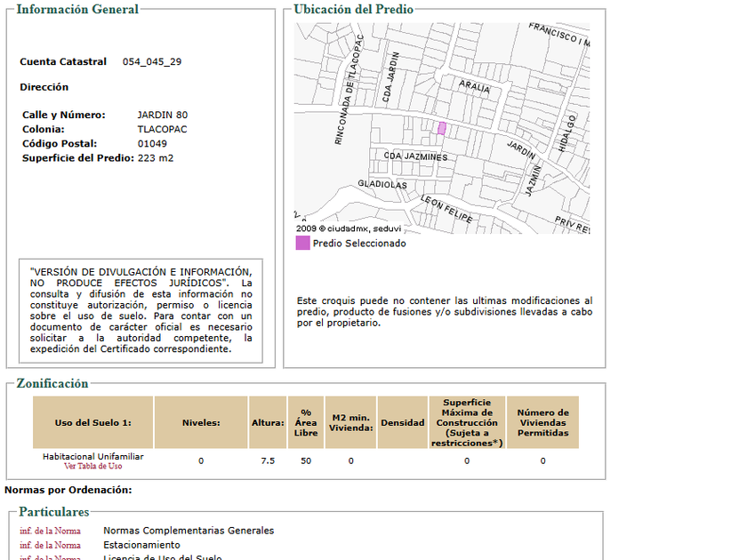Click the Predio Seleccionado legend color box

tap(303, 244)
